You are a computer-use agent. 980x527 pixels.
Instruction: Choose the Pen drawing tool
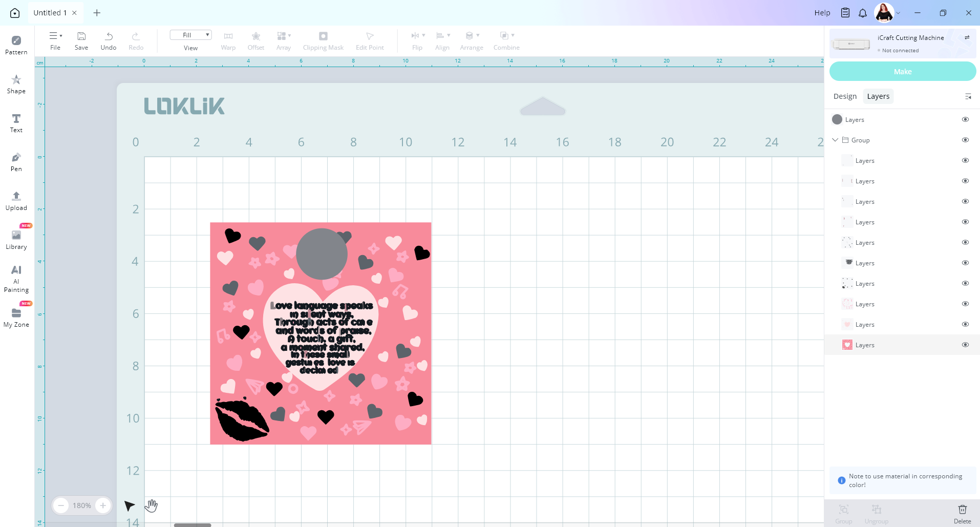pyautogui.click(x=16, y=162)
